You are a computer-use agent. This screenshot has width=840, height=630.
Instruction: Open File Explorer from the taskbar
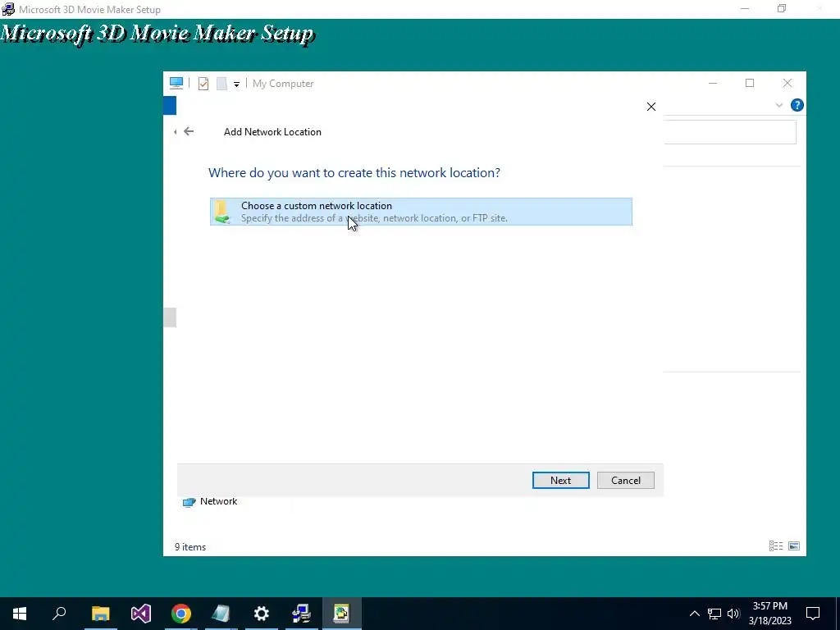100,614
